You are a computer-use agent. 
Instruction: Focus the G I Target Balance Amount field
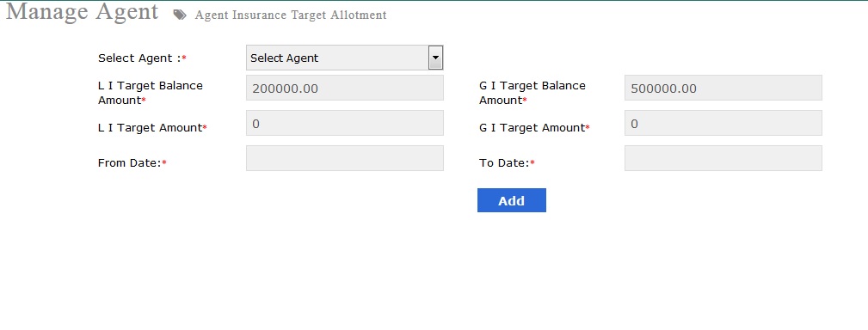coord(723,88)
